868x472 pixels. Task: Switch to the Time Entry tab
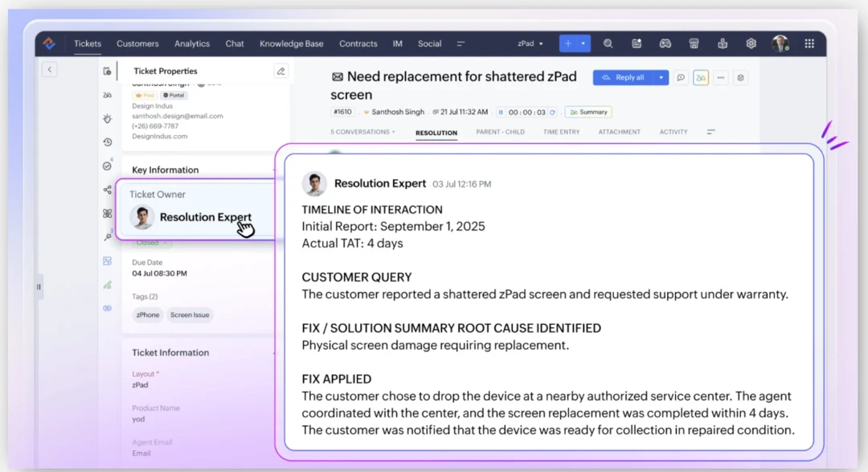click(561, 132)
